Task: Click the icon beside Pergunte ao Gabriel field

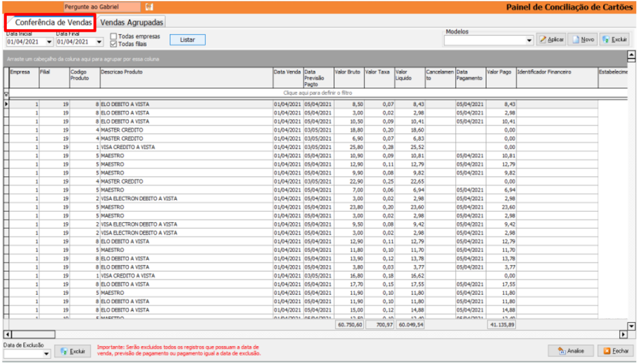Action: (150, 7)
